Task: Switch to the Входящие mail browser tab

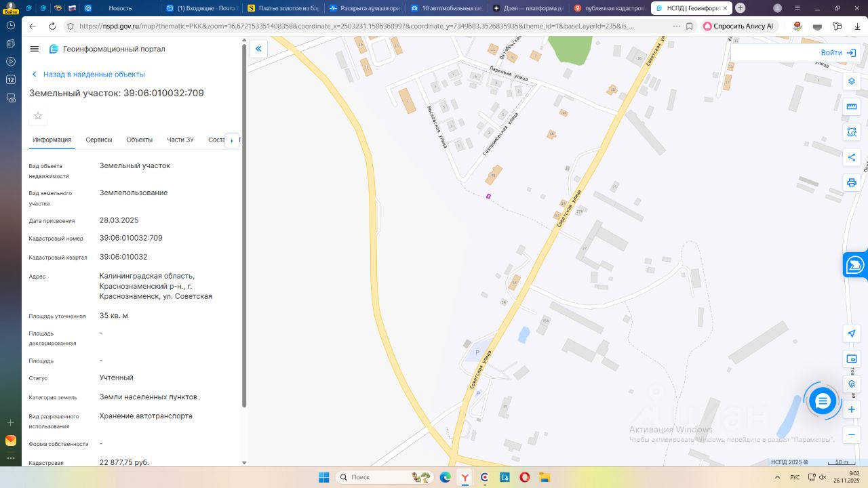Action: coord(201,8)
